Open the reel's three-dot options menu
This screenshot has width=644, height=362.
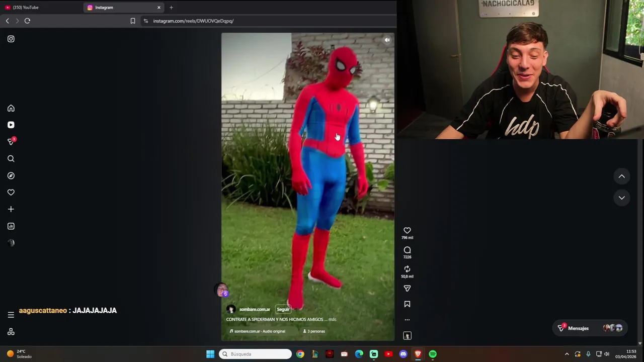[407, 320]
